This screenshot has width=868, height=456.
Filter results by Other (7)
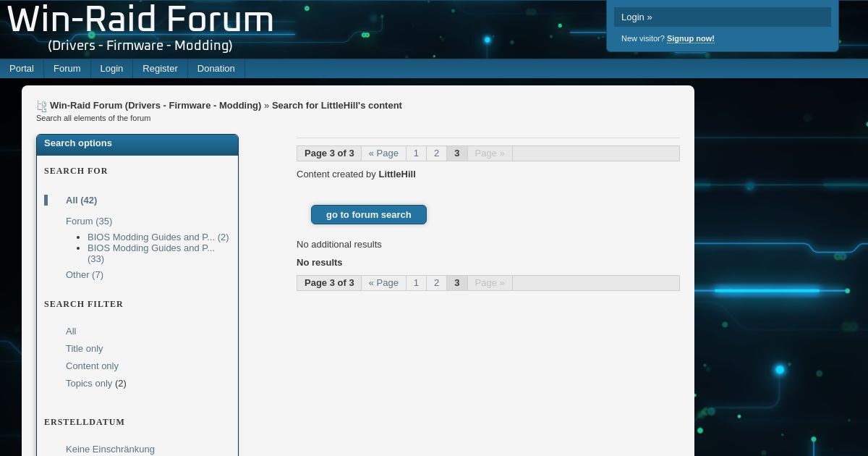click(x=85, y=274)
